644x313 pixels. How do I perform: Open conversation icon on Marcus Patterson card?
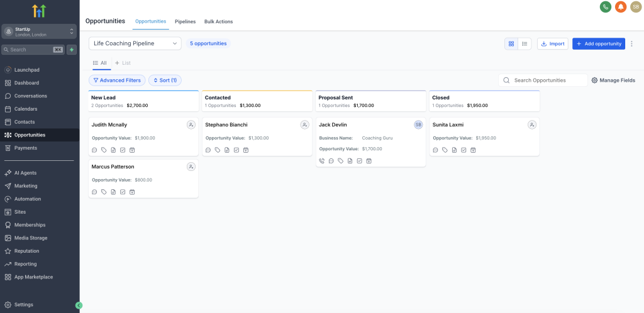click(94, 192)
